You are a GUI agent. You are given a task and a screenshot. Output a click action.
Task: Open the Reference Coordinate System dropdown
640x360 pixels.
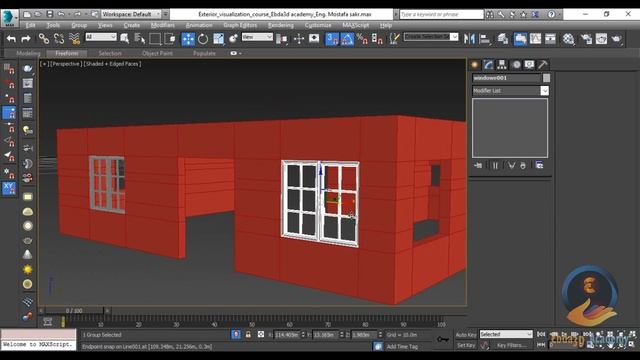tap(257, 37)
